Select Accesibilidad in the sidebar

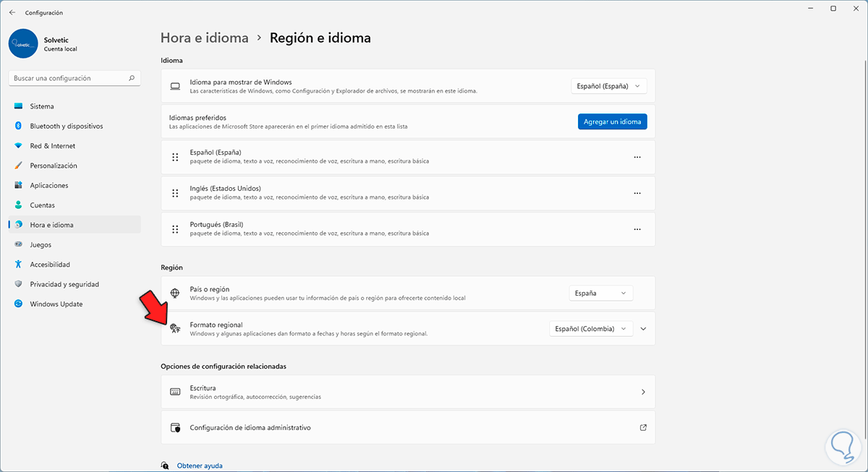pyautogui.click(x=50, y=265)
